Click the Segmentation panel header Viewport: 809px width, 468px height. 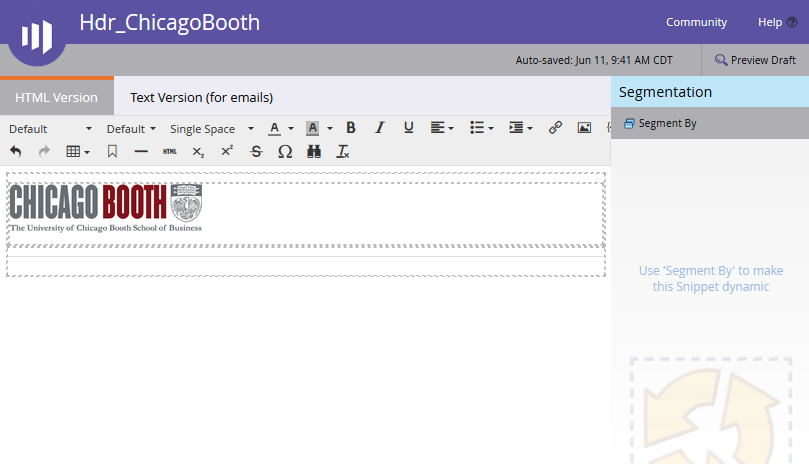pos(710,92)
